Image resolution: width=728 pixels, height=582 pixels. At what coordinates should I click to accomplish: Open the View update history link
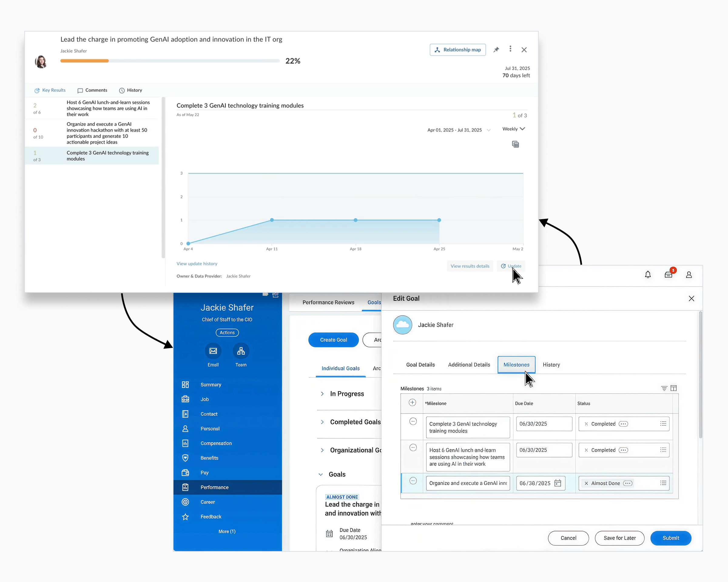[x=197, y=263]
